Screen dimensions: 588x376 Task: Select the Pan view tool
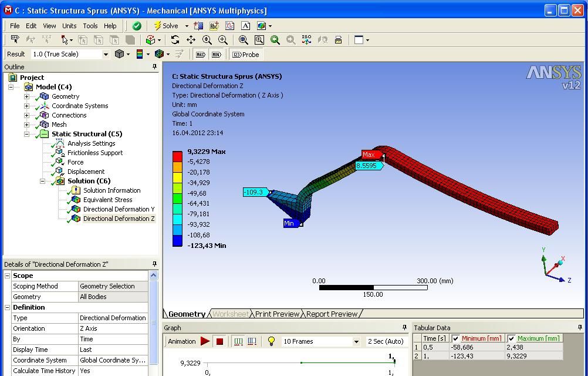click(x=191, y=40)
